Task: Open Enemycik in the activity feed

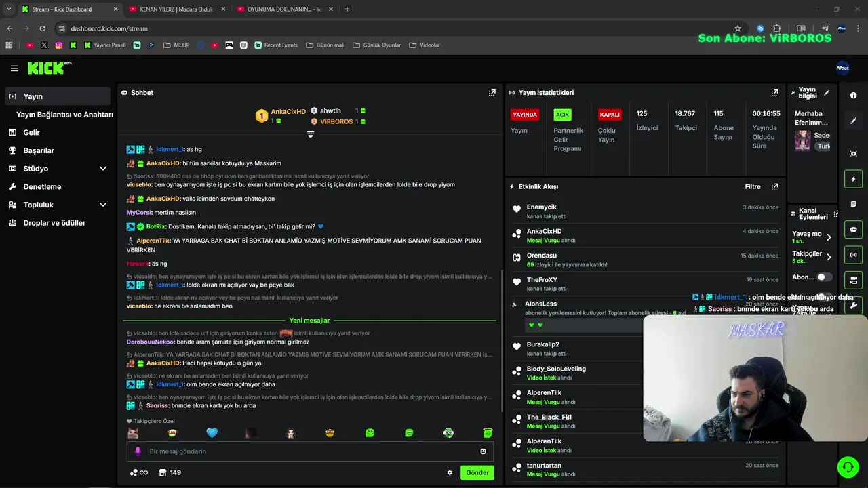Action: tap(541, 207)
